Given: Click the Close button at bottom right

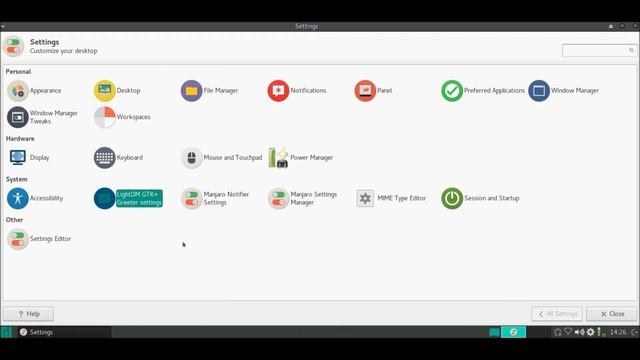Looking at the screenshot, I should click(x=612, y=314).
